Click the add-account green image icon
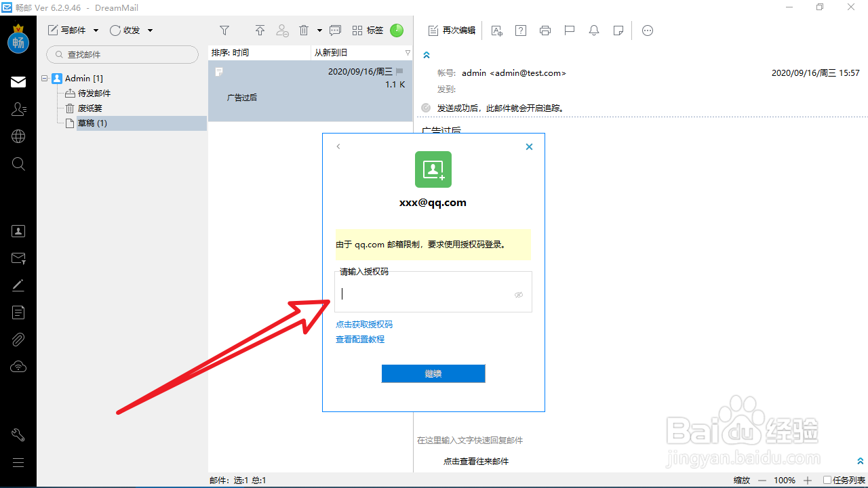868x488 pixels. pos(433,169)
